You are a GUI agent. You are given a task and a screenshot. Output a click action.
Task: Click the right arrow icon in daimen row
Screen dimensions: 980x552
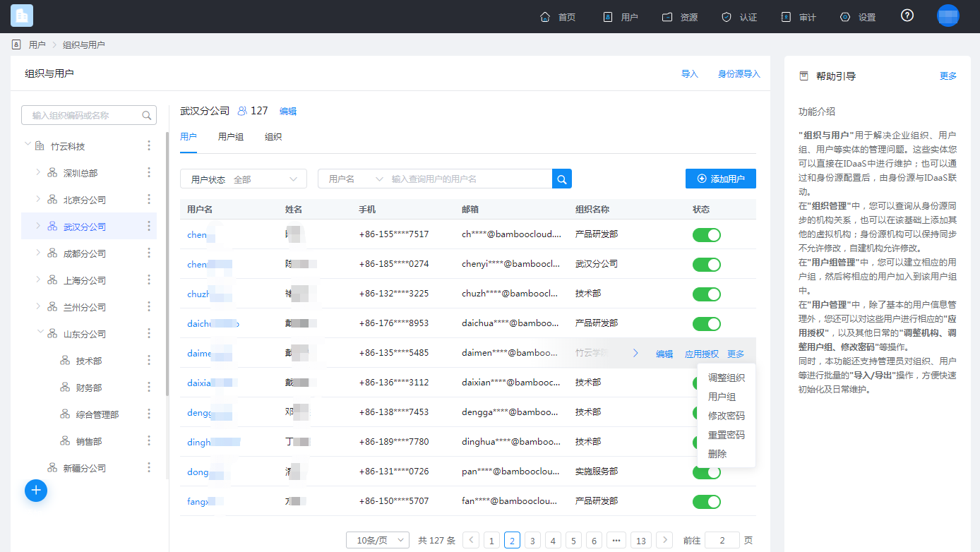pos(635,353)
